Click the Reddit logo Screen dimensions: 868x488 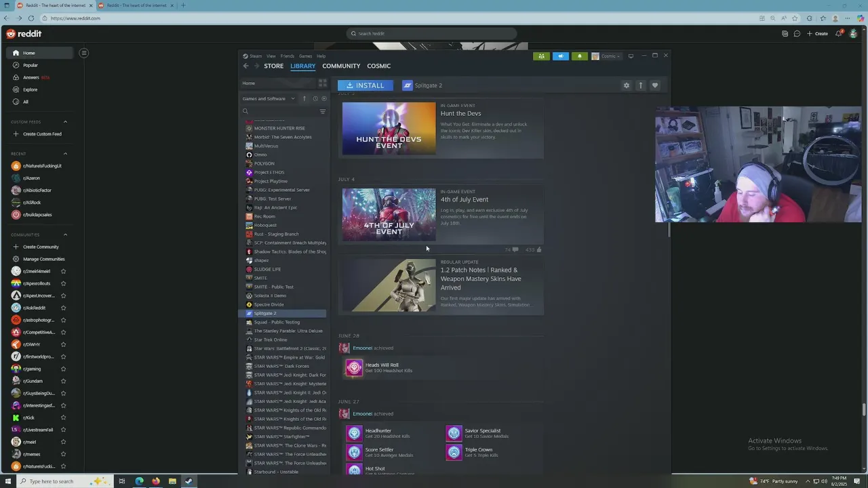tap(24, 33)
